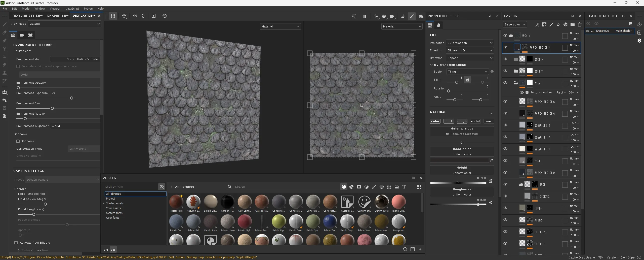Click the brush painting mode icon in viewport toolbar
Screen dimensions: 644x260
pyautogui.click(x=412, y=16)
